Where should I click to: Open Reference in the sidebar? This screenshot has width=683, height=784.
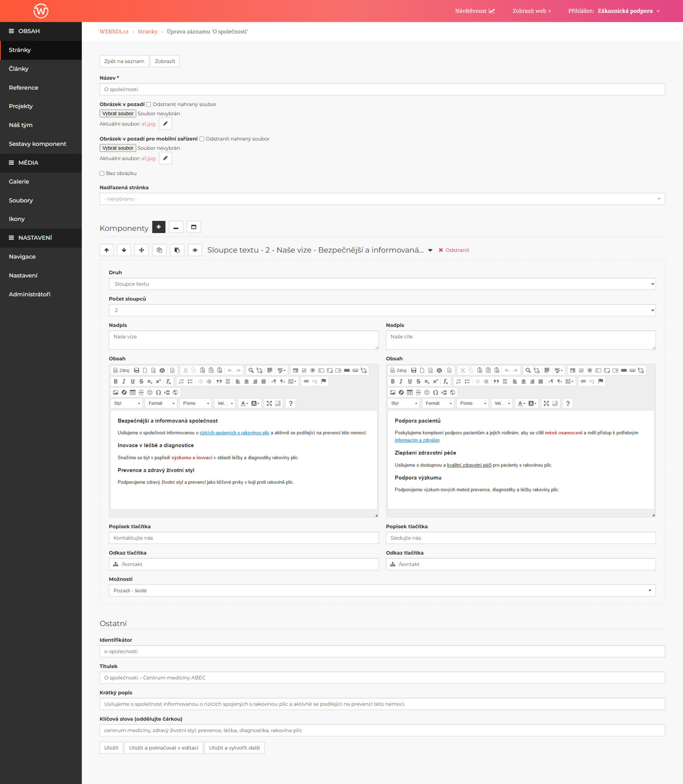pos(41,88)
